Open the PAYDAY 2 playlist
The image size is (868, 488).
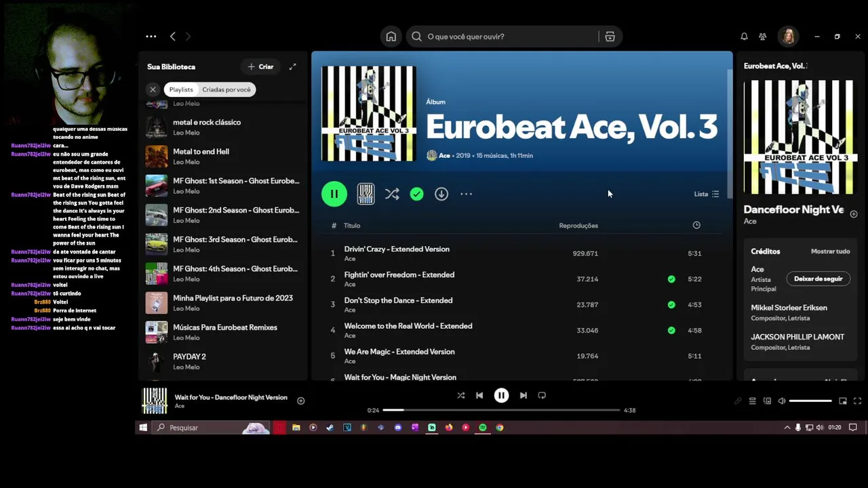(224, 361)
